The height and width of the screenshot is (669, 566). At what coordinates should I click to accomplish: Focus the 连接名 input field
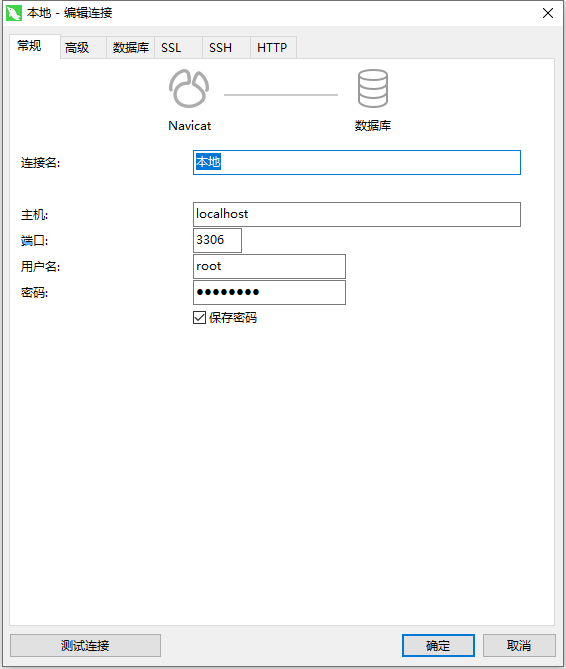click(x=357, y=162)
